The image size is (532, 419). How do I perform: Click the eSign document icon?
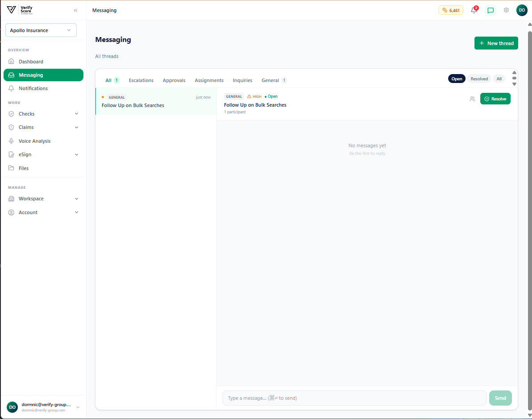[x=11, y=154]
